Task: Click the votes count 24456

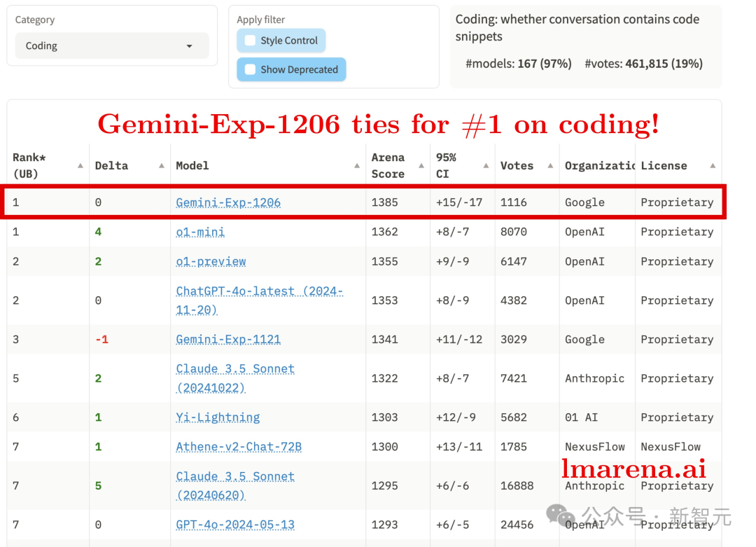Action: coord(517,525)
